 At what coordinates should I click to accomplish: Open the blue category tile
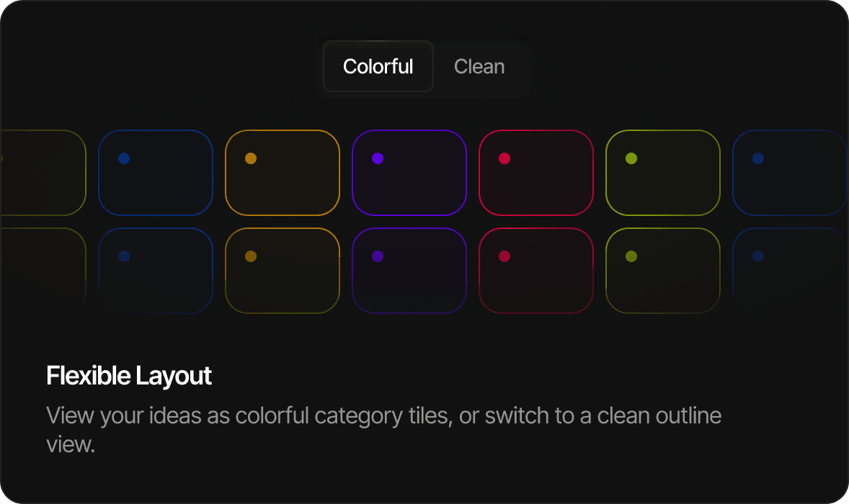coord(155,172)
